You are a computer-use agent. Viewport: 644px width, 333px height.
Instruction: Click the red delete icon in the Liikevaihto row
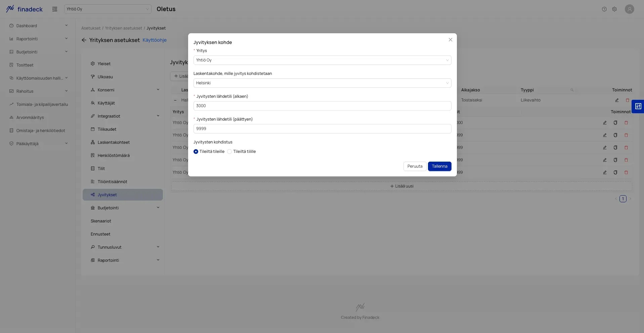click(x=627, y=100)
